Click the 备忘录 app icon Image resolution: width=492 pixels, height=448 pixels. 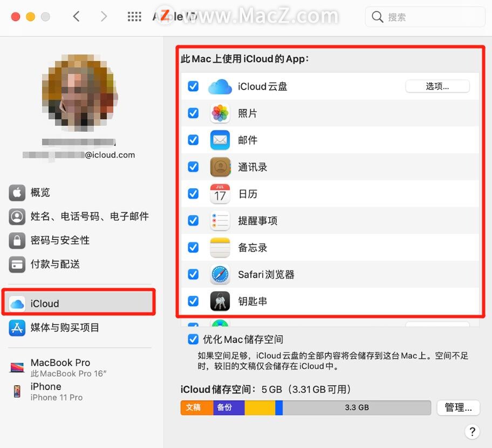pos(220,247)
